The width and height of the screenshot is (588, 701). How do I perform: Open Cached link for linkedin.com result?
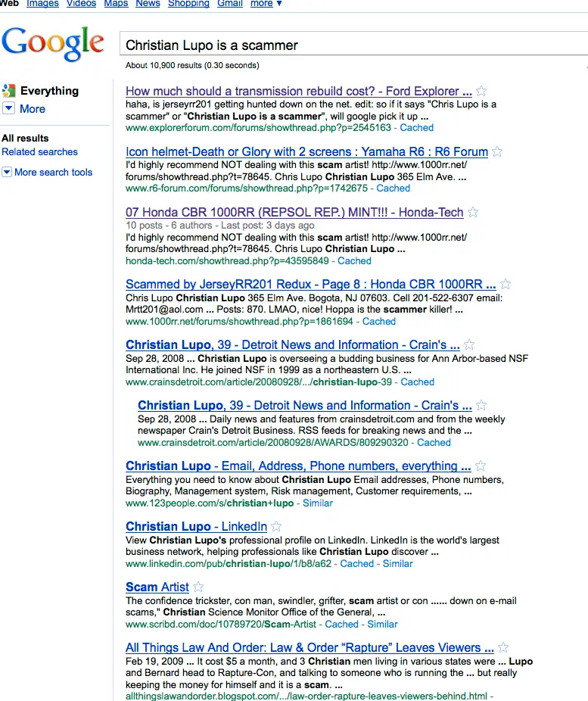point(357,564)
